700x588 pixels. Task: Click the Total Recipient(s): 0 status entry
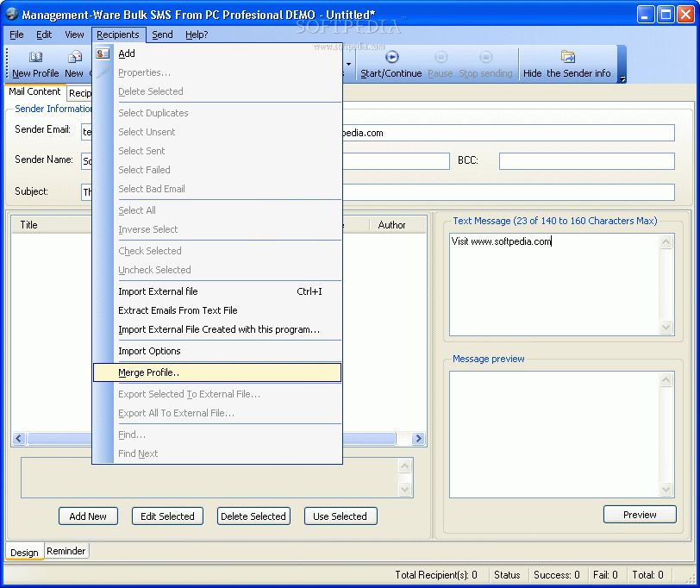pyautogui.click(x=436, y=575)
